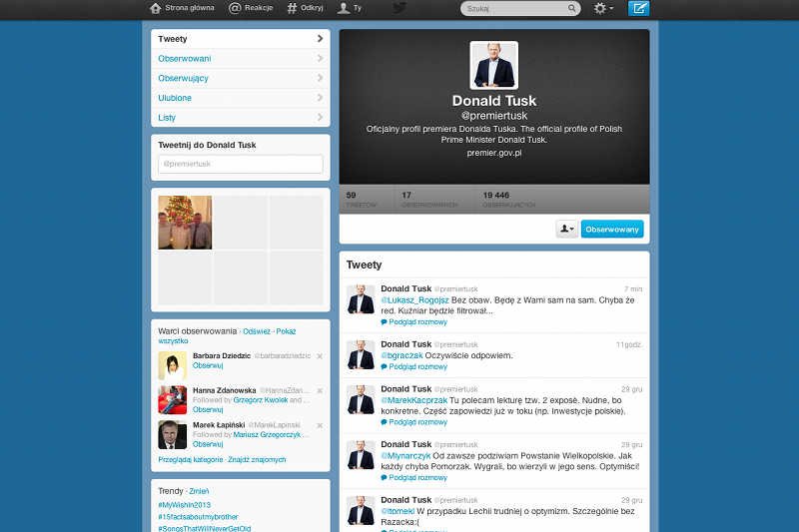The width and height of the screenshot is (799, 532).
Task: Click chevron next to Listy
Action: point(320,117)
